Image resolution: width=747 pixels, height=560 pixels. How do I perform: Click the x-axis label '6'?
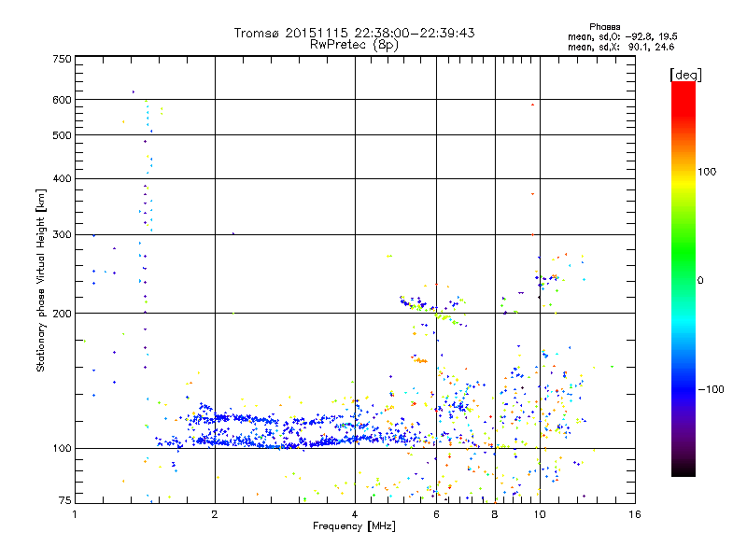pyautogui.click(x=436, y=514)
